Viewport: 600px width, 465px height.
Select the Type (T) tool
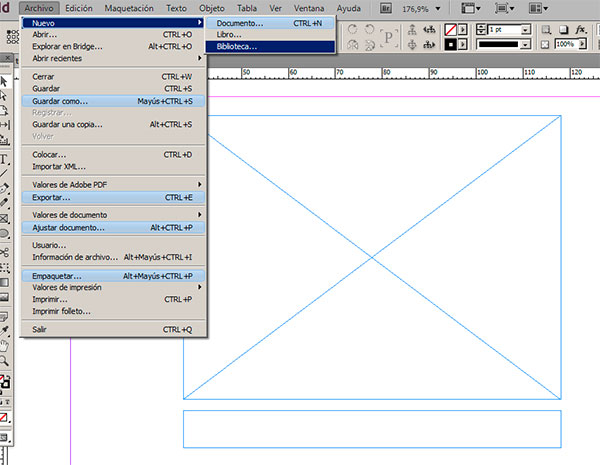[x=4, y=159]
